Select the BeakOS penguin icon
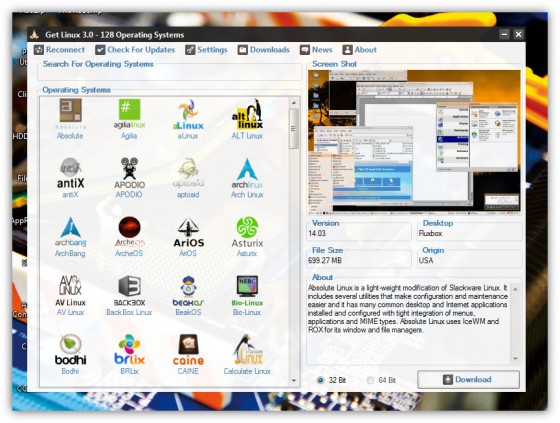This screenshot has width=560, height=423. click(x=188, y=291)
